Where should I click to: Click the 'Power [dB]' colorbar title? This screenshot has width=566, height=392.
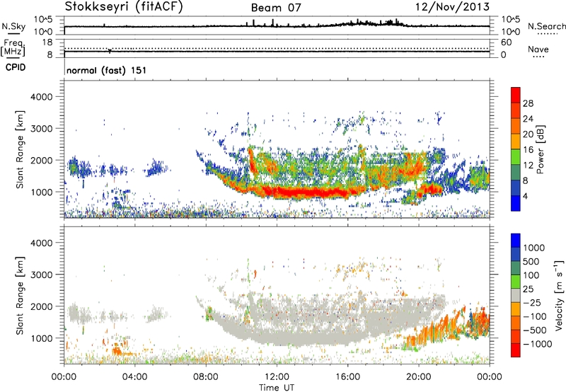coord(540,149)
